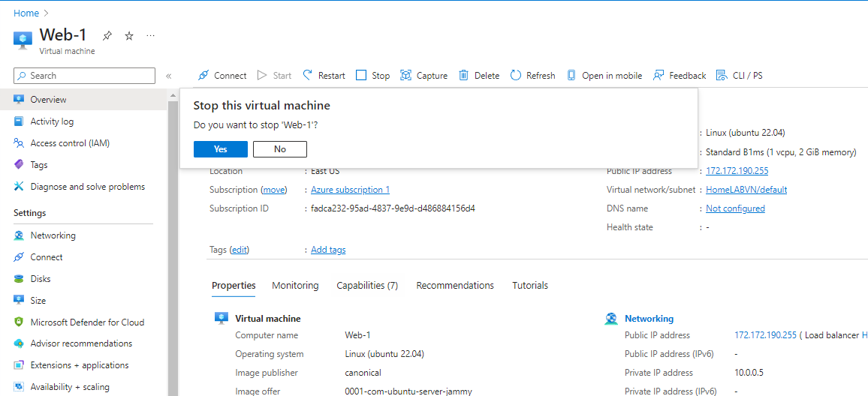Collapse the sidebar with double chevron
The height and width of the screenshot is (396, 868).
pyautogui.click(x=168, y=76)
